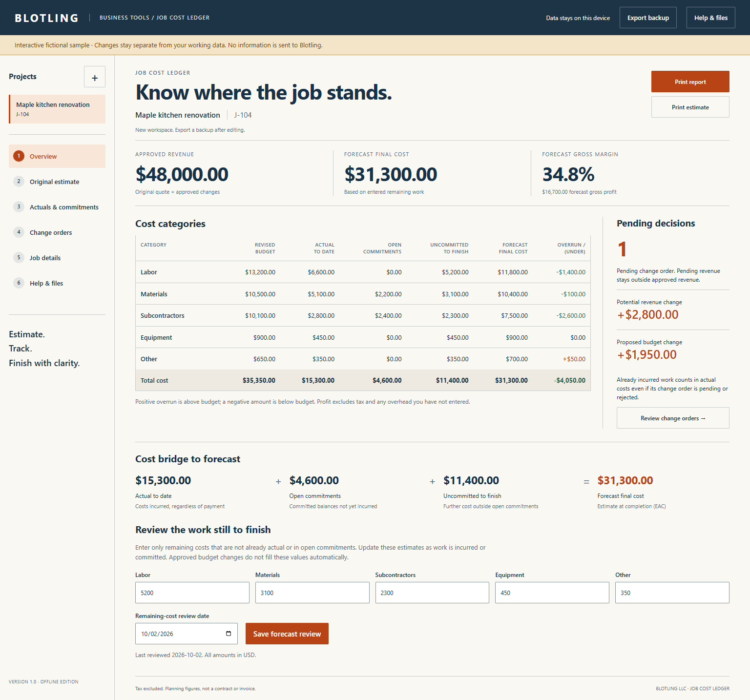Open Job details in sidebar
The height and width of the screenshot is (700, 750).
click(x=57, y=258)
